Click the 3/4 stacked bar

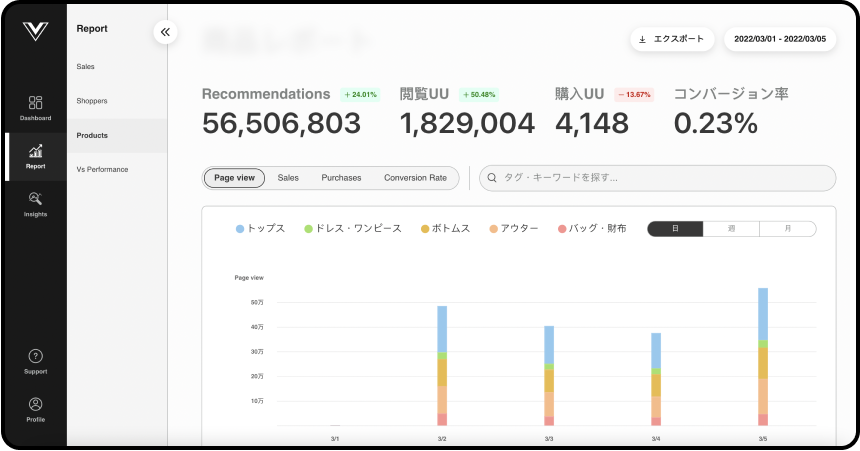pos(656,379)
